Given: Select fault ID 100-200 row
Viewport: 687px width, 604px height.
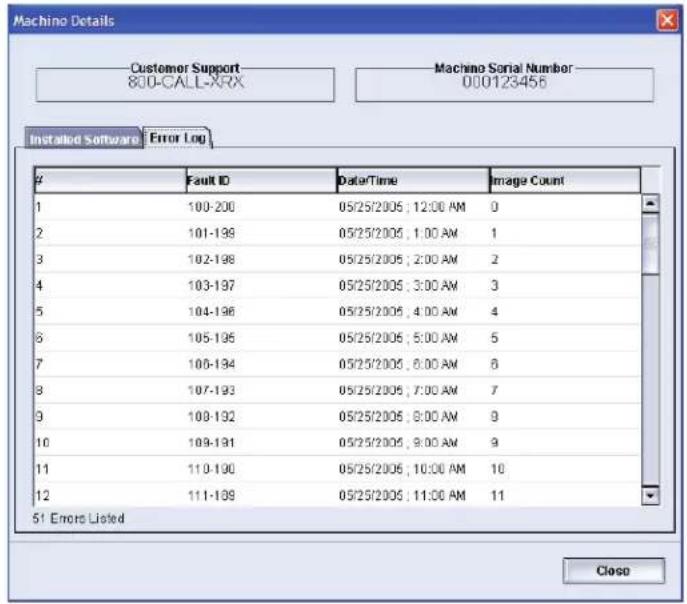Looking at the screenshot, I should pos(337,207).
